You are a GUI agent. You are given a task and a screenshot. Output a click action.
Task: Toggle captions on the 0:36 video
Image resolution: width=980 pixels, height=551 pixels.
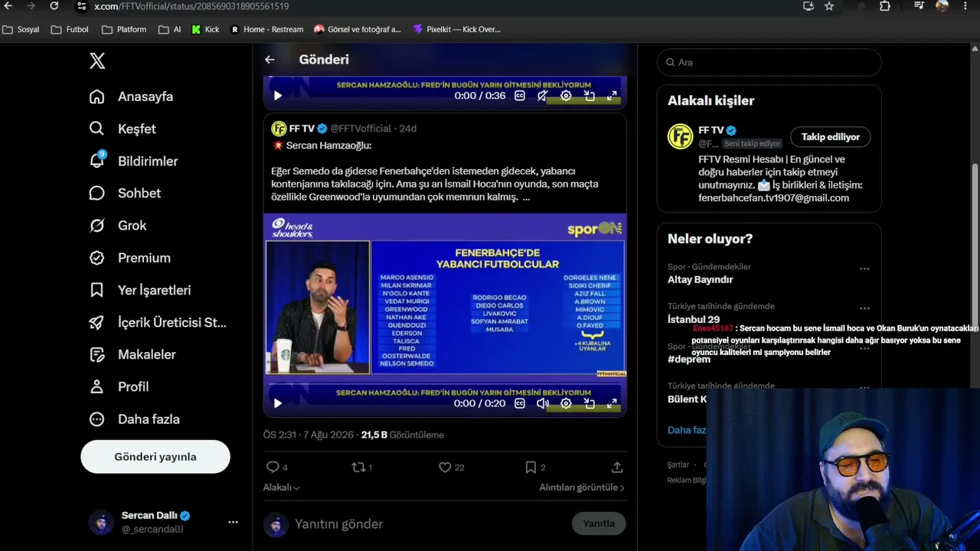pyautogui.click(x=520, y=96)
